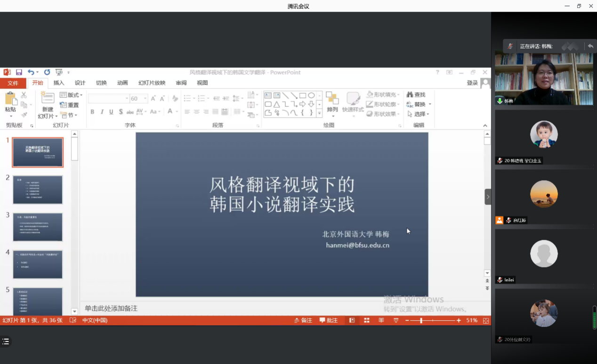This screenshot has width=597, height=364.
Task: Click the Undo arrow icon
Action: coord(31,72)
